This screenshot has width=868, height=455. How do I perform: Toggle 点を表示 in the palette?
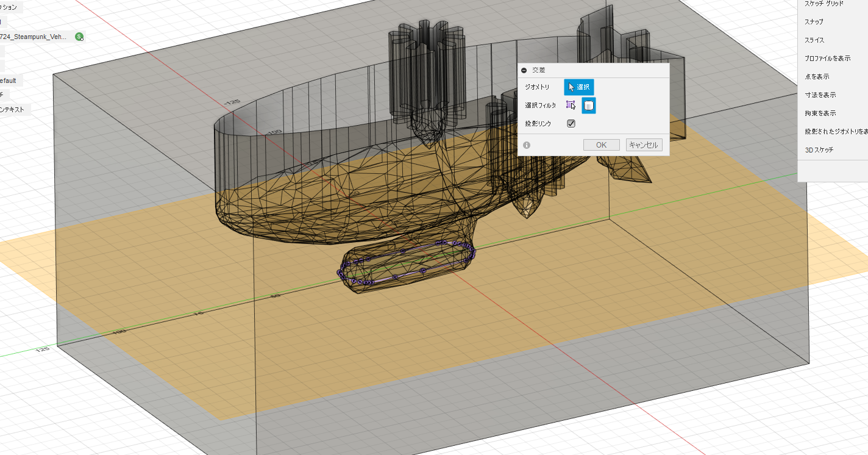(x=817, y=77)
